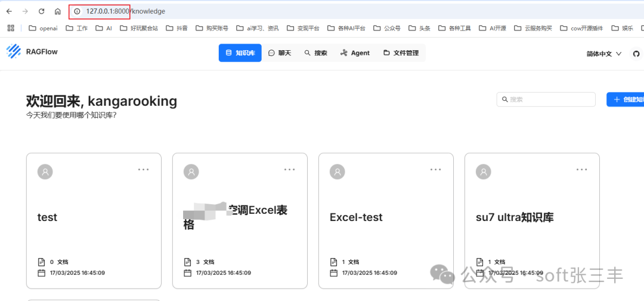Open the 购买账号 bookmark folder
This screenshot has height=301, width=644.
point(212,29)
